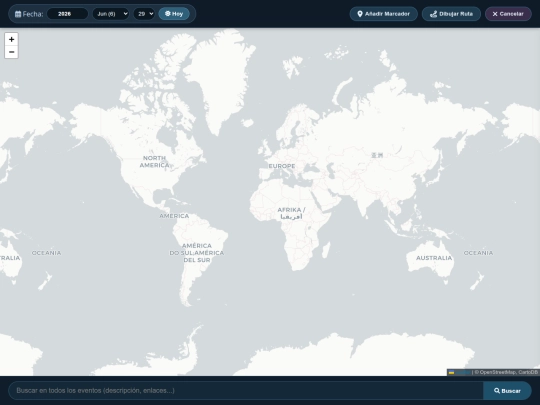
Task: Cancel the action with Cancelar button
Action: tap(508, 14)
